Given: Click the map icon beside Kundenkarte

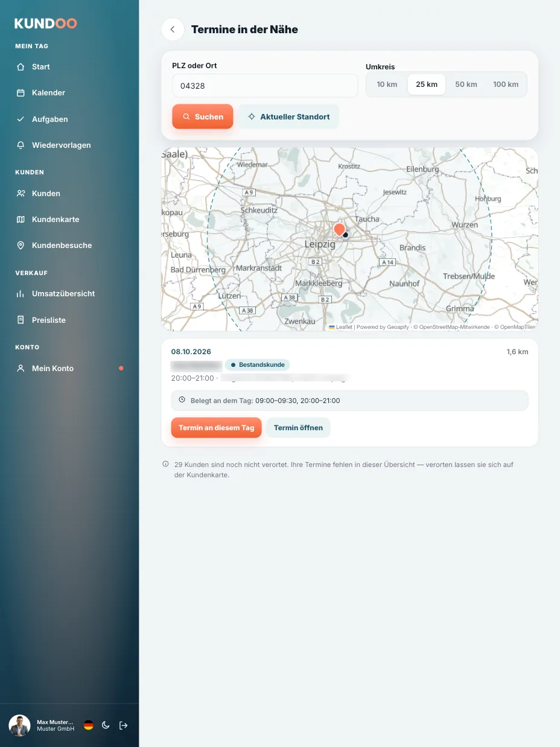Looking at the screenshot, I should [21, 220].
